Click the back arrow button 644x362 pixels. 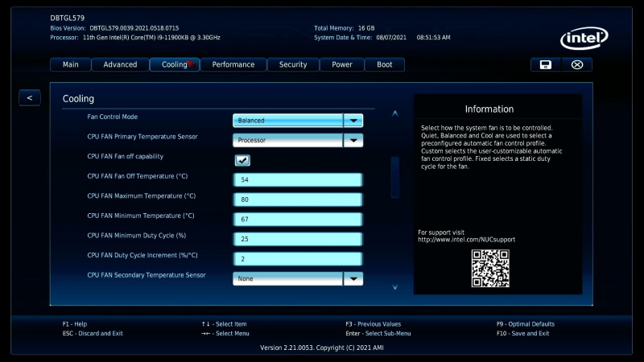click(x=30, y=97)
